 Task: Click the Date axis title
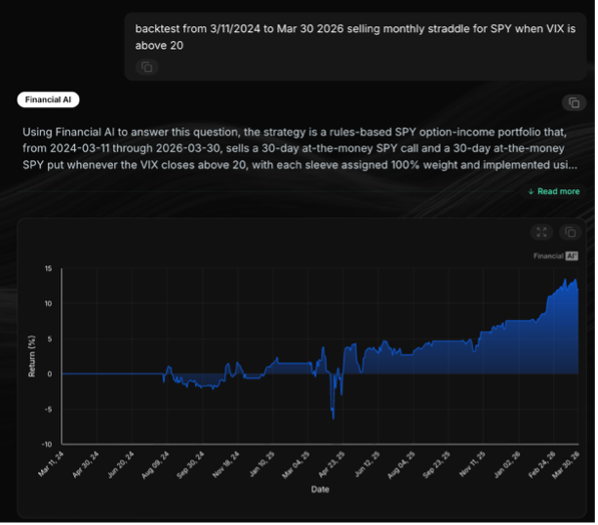tap(320, 489)
